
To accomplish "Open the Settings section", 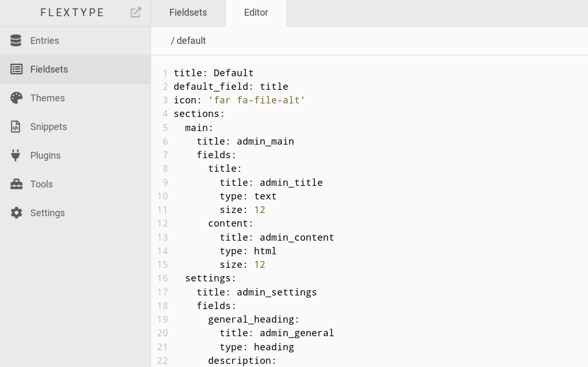I will pyautogui.click(x=75, y=213).
